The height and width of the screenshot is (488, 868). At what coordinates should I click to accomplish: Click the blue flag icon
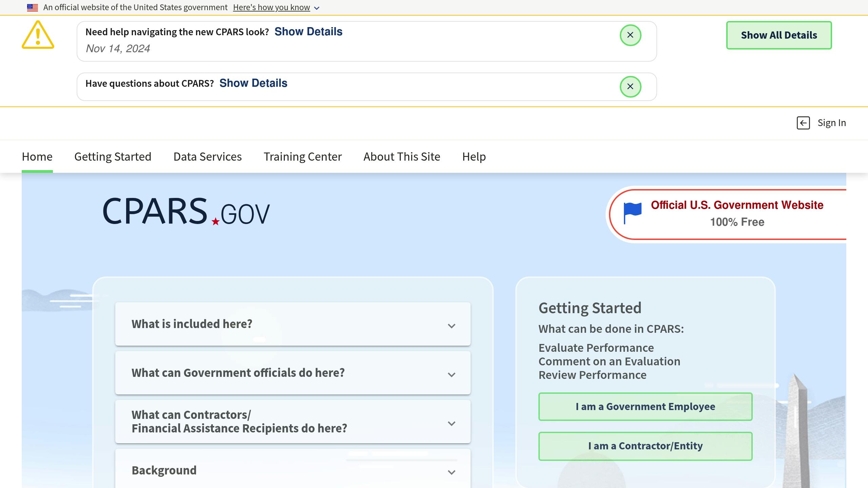tap(633, 213)
